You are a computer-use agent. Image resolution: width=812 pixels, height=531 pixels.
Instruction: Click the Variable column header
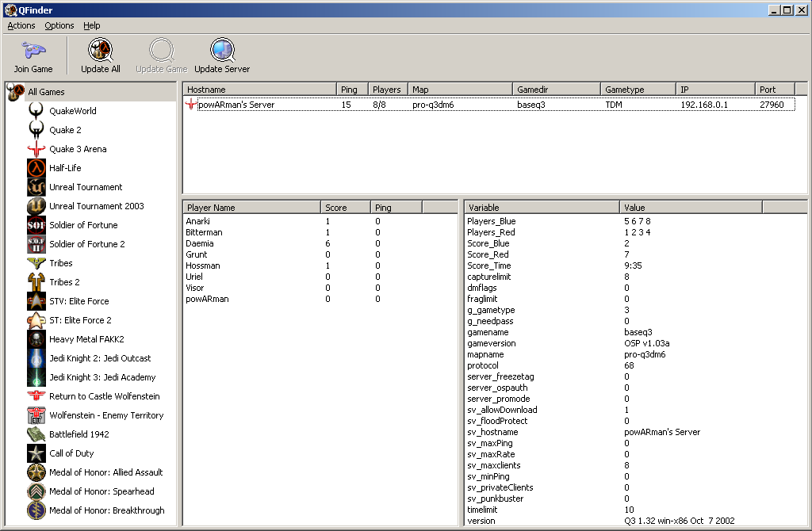point(542,208)
